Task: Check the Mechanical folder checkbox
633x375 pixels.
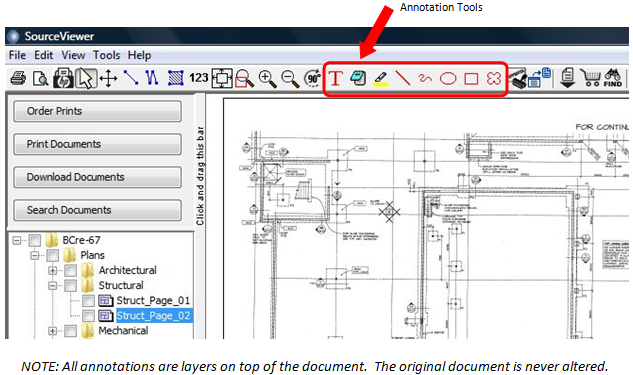Action: coord(71,331)
